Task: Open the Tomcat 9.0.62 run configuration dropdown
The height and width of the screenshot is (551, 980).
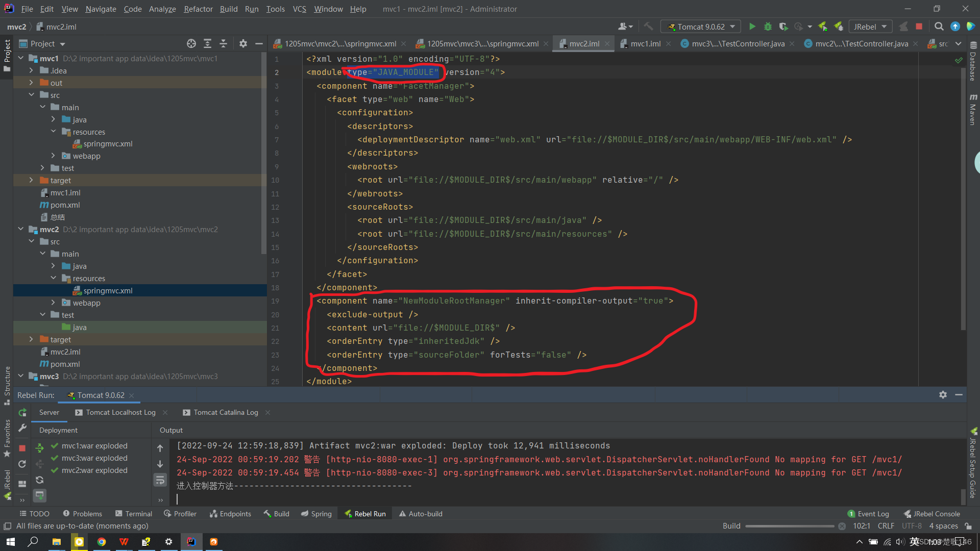Action: pyautogui.click(x=733, y=26)
